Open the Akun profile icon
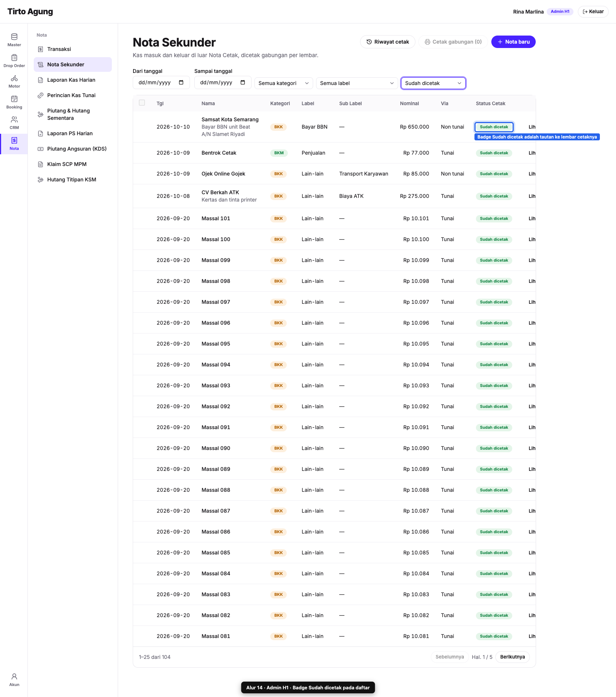The height and width of the screenshot is (697, 616). pos(14,676)
